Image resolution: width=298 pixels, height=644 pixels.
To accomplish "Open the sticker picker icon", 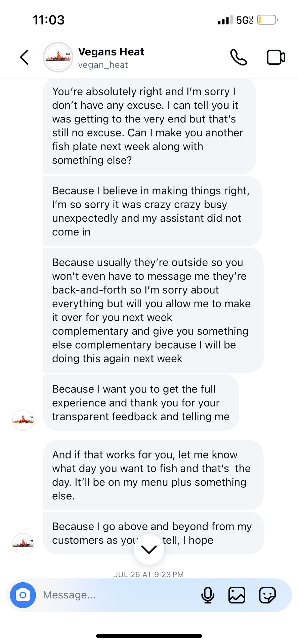I will [267, 595].
